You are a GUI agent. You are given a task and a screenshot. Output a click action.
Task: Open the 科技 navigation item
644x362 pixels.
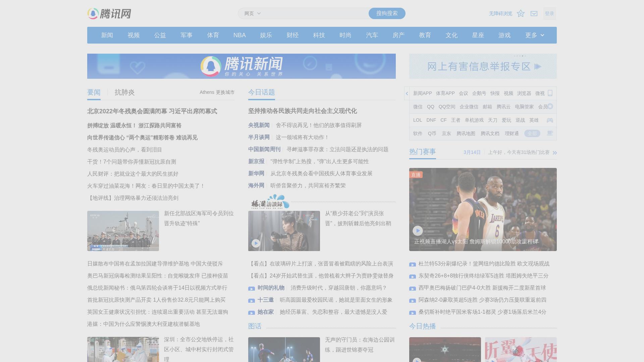click(x=319, y=35)
